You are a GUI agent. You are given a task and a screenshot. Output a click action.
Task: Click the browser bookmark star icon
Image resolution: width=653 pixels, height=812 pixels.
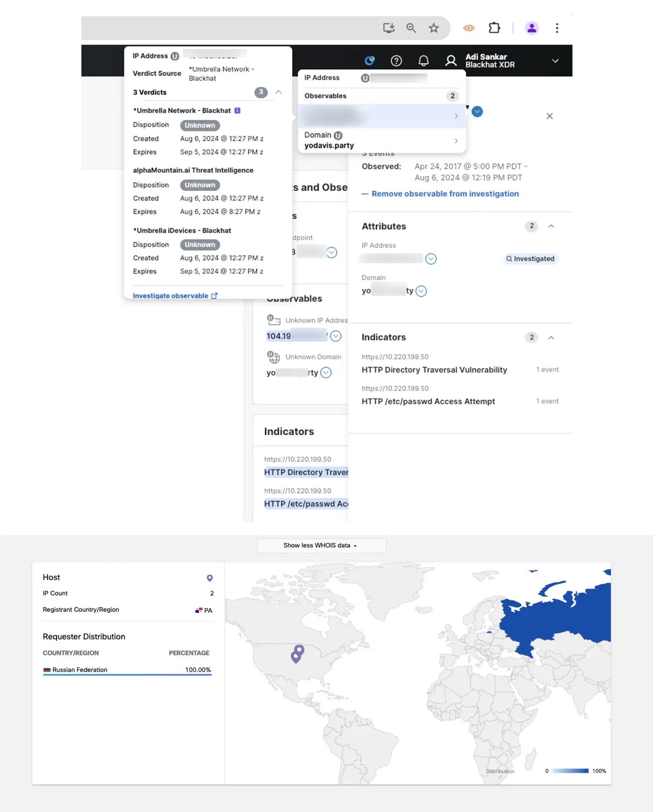click(x=434, y=28)
